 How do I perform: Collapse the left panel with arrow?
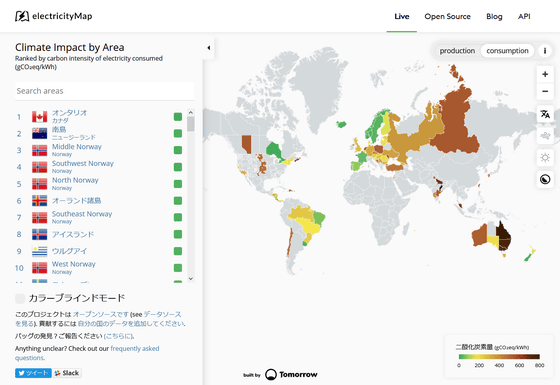click(209, 48)
